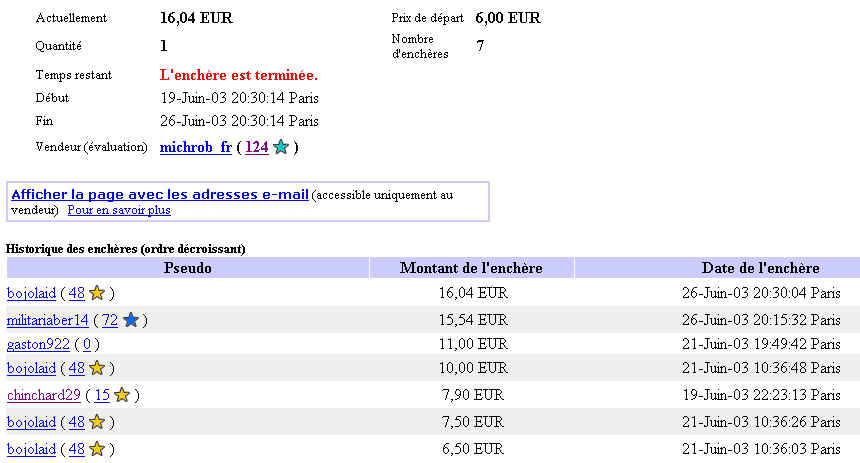Image resolution: width=860 pixels, height=463 pixels.
Task: Click feedback 48 in the 7,50 EUR row
Action: (77, 422)
